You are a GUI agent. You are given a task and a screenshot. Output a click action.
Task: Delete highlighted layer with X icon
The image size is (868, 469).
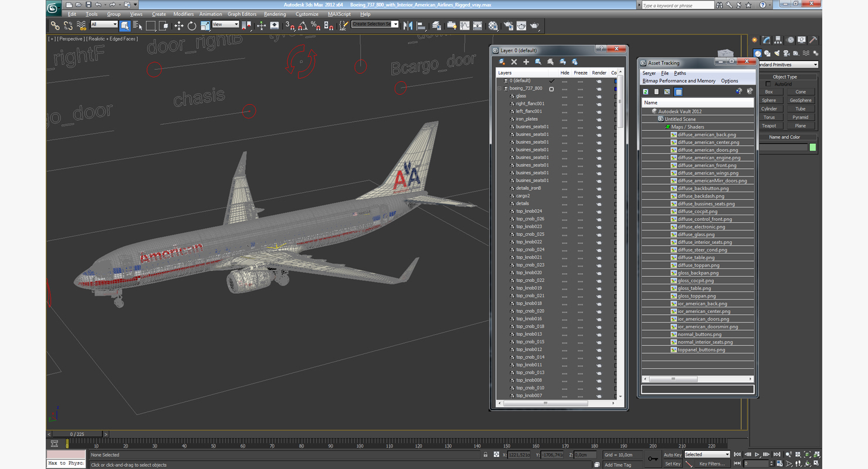514,62
